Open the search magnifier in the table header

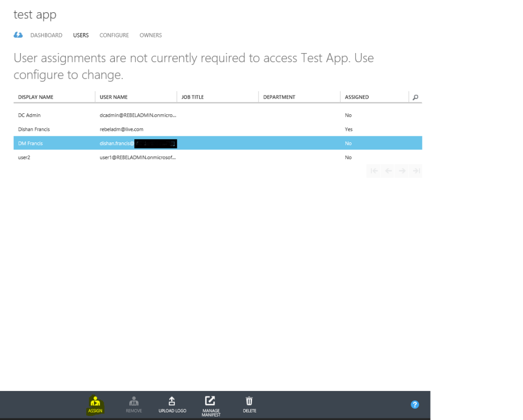click(x=416, y=96)
